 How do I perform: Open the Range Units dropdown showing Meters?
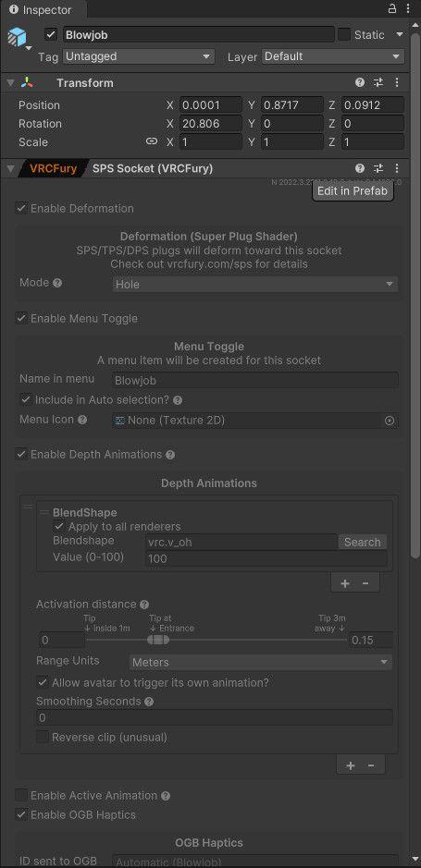pos(261,662)
